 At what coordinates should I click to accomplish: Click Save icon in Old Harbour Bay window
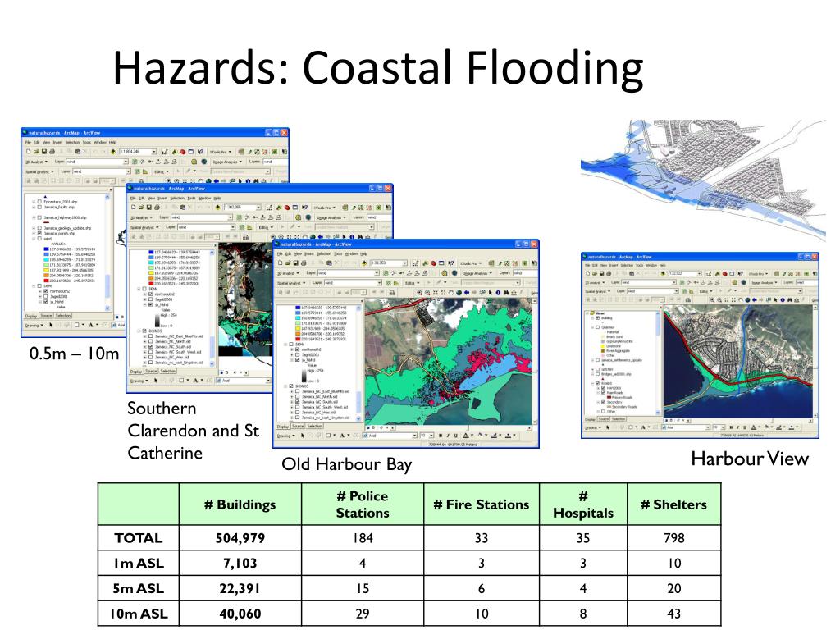[x=295, y=263]
